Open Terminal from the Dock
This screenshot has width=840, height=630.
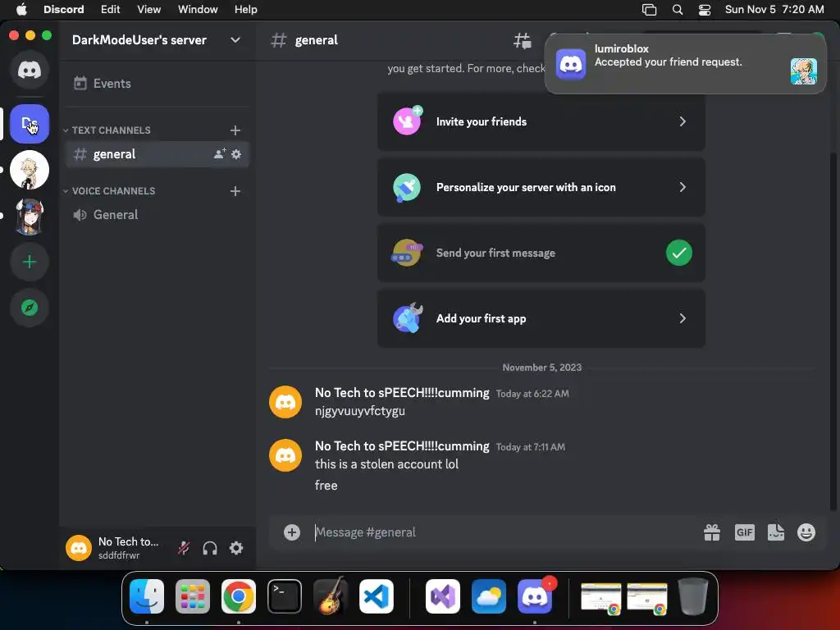coord(285,596)
